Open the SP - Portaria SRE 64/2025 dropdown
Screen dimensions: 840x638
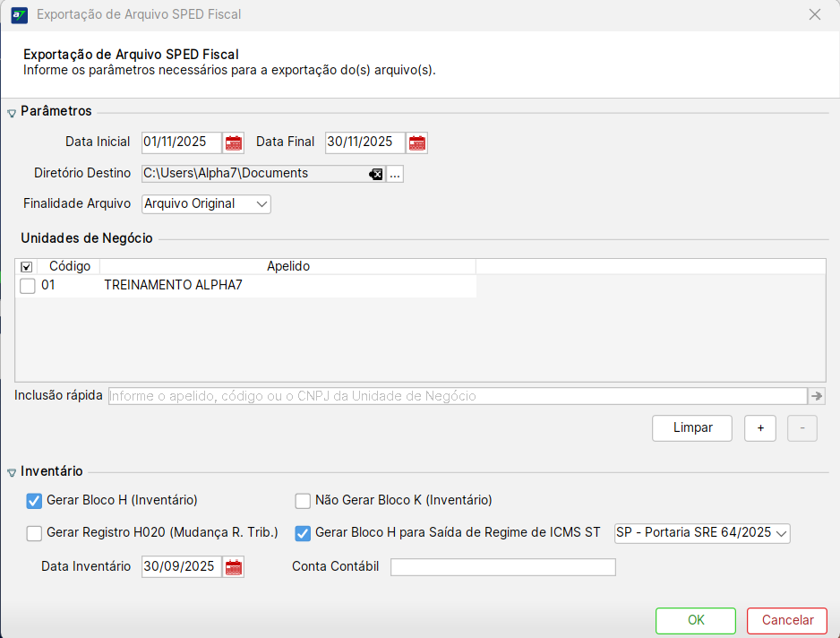702,533
